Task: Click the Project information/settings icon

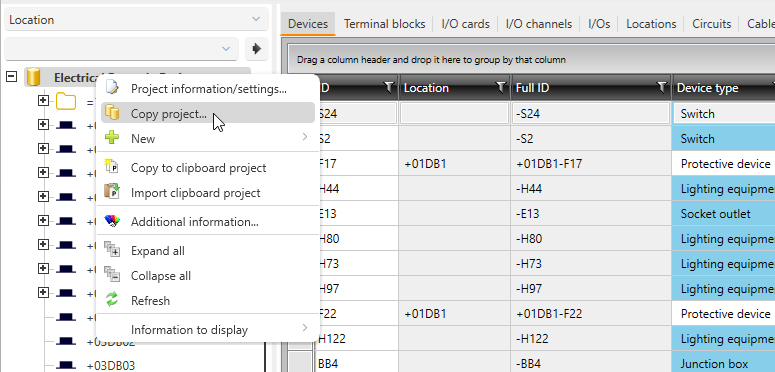Action: point(112,88)
